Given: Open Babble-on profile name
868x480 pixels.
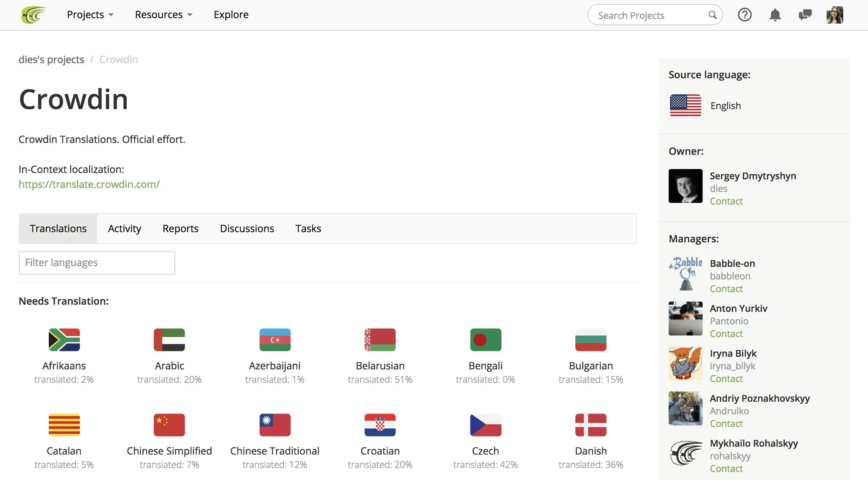Looking at the screenshot, I should pos(732,263).
